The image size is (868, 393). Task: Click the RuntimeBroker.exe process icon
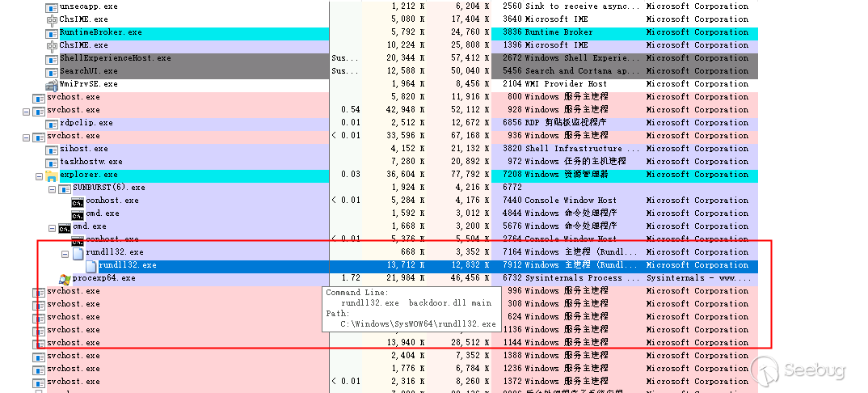point(52,33)
